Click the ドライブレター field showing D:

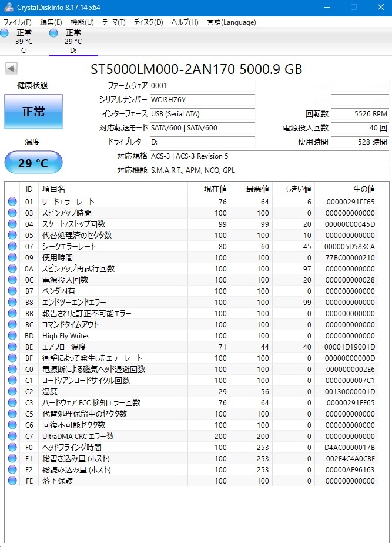point(202,142)
